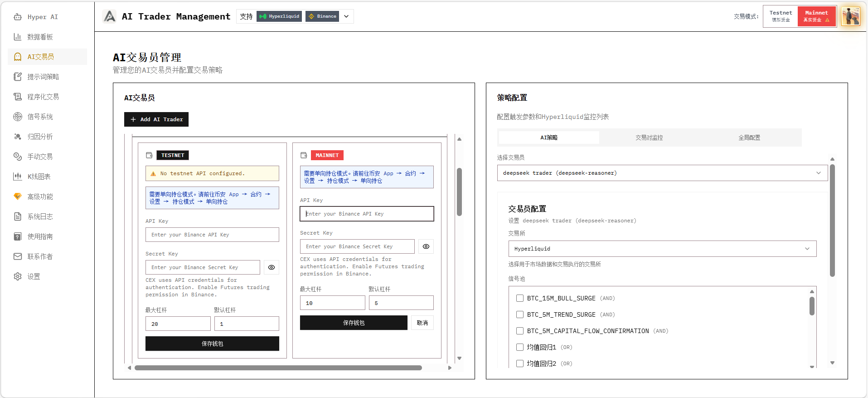Check the 均值回归1 signal
Image resolution: width=868 pixels, height=398 pixels.
(520, 347)
